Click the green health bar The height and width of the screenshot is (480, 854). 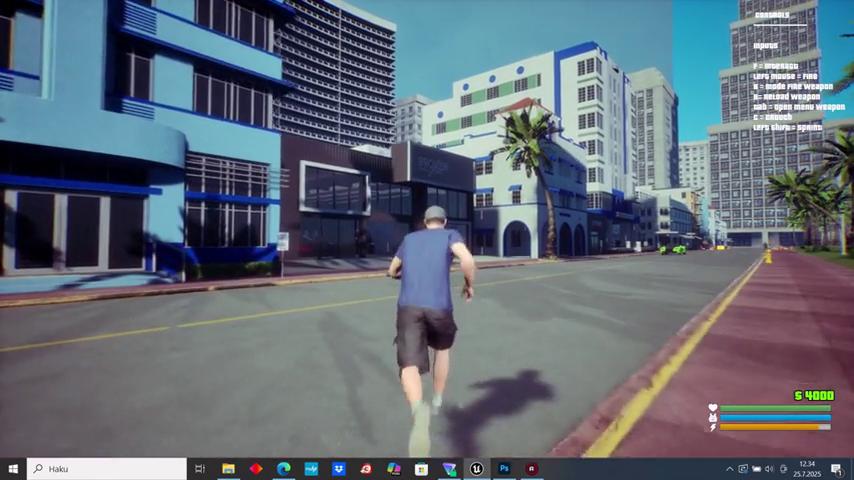[x=775, y=408]
